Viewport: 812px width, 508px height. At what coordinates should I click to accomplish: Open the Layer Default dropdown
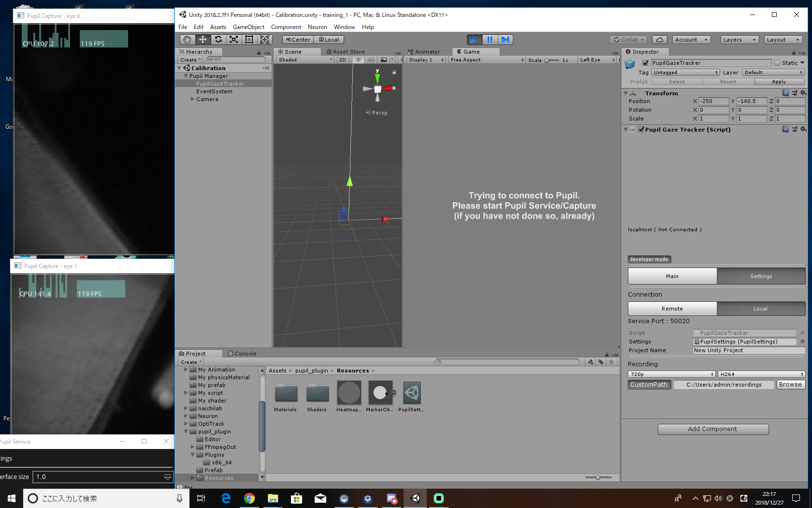773,73
